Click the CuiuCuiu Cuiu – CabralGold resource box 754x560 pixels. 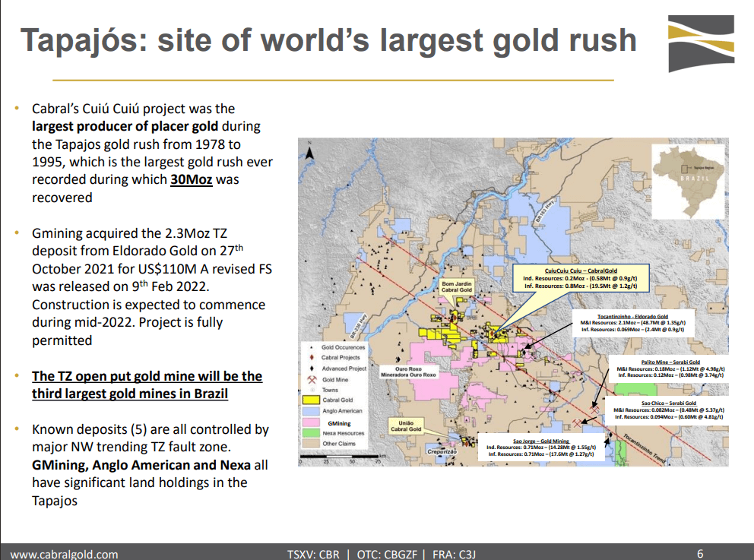click(581, 278)
